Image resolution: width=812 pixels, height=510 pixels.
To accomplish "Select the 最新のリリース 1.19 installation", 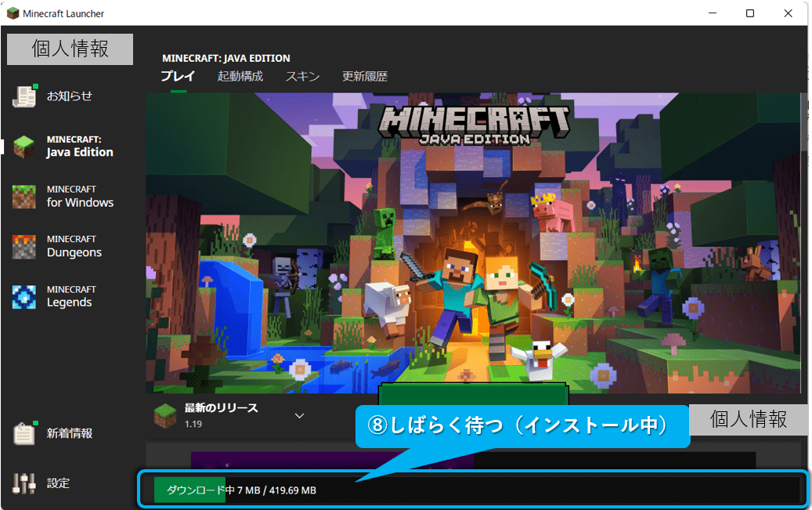I will click(229, 416).
